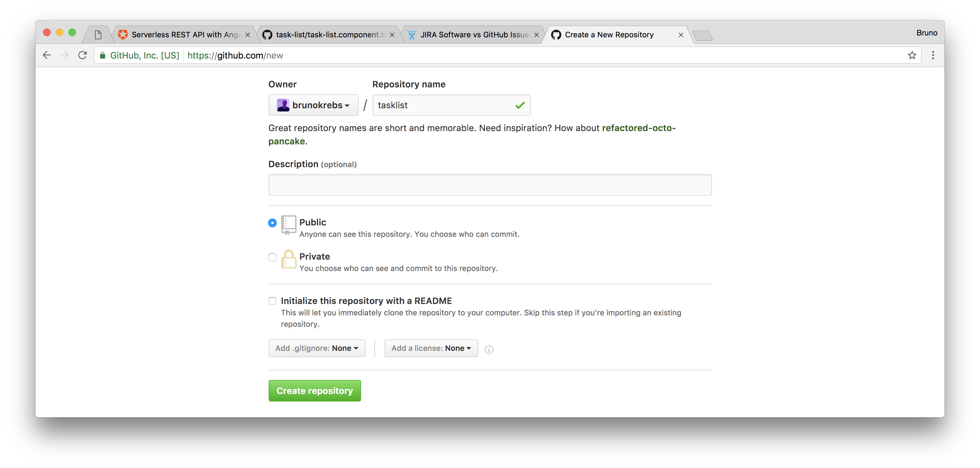Click the Description text field
The width and height of the screenshot is (980, 468).
coord(490,185)
